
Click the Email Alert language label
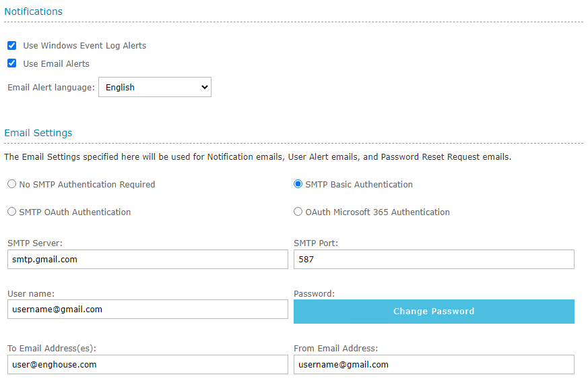(x=51, y=88)
